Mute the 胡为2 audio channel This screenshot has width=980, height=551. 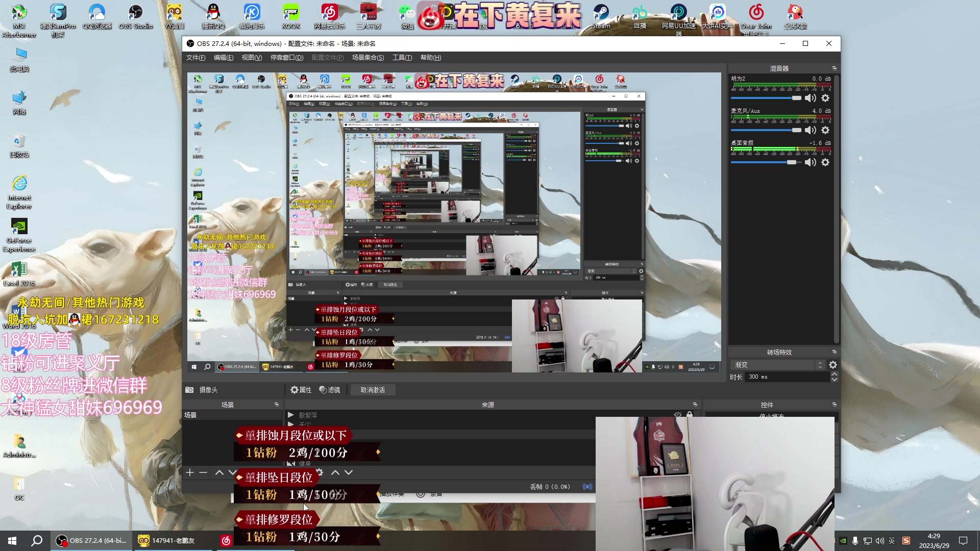(810, 98)
